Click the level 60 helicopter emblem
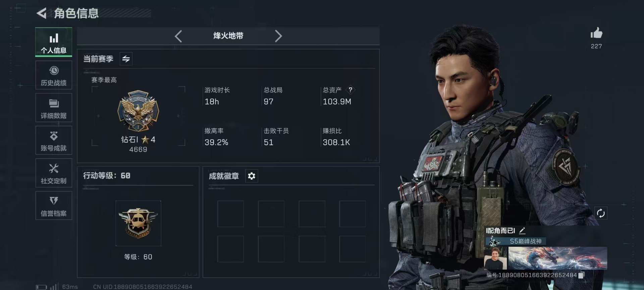Screen dimensions: 644x290 coord(138,223)
